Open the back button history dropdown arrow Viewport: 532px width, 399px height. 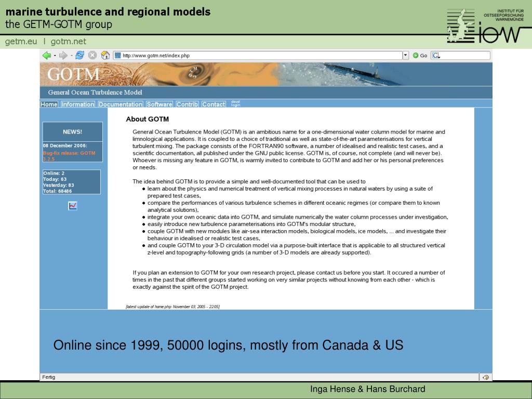(55, 56)
